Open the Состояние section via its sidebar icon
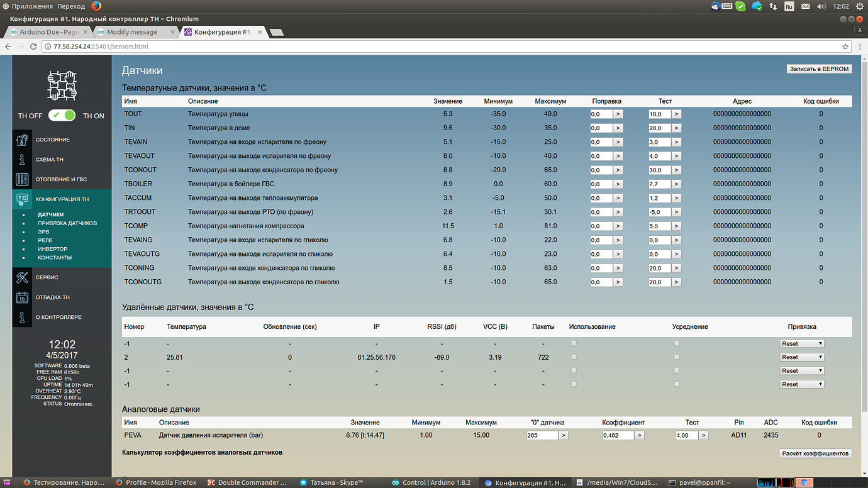Viewport: 868px width, 488px height. coord(22,139)
